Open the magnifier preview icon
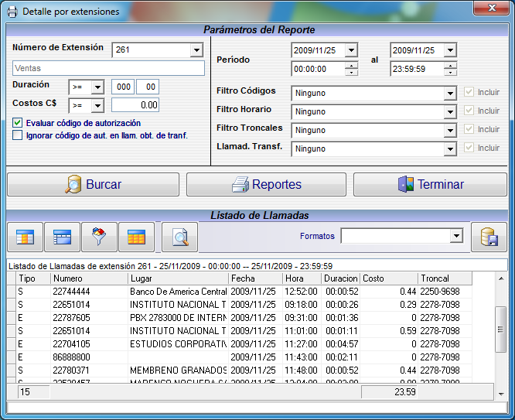The image size is (515, 420). coord(179,237)
